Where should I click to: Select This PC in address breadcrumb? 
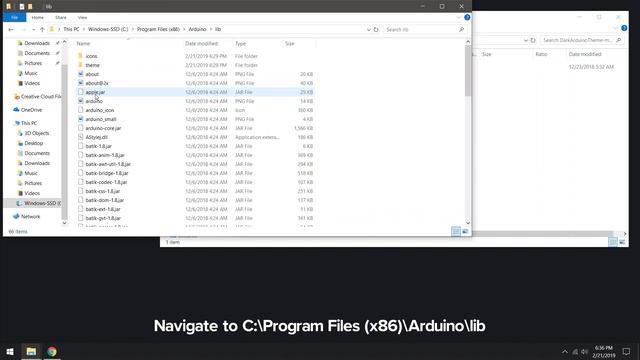(x=71, y=29)
